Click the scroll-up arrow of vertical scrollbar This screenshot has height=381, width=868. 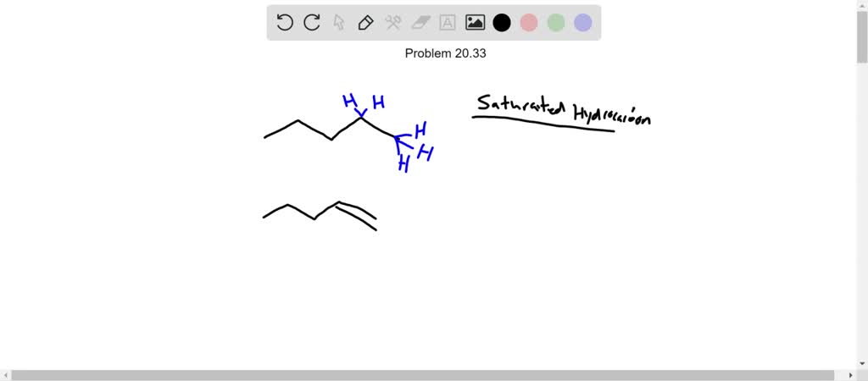coord(862,4)
